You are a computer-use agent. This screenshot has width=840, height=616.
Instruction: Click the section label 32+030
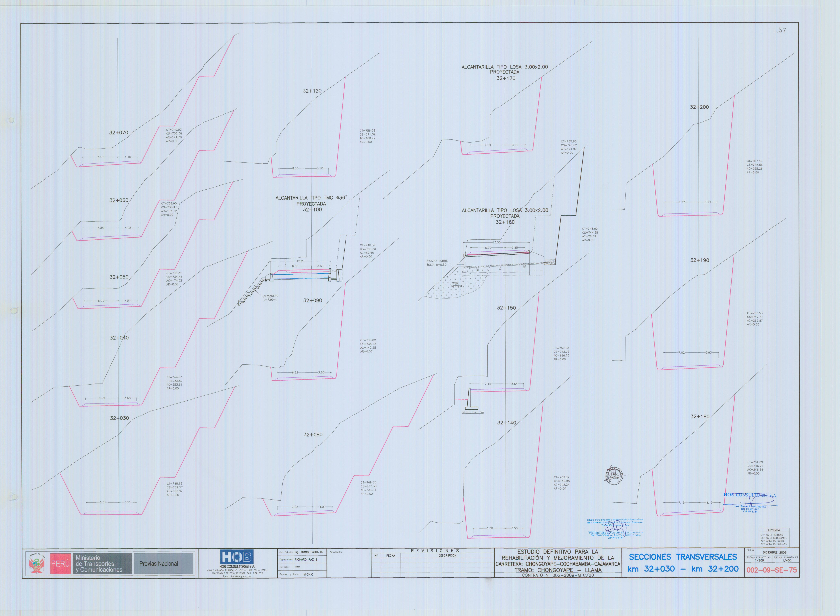point(119,418)
